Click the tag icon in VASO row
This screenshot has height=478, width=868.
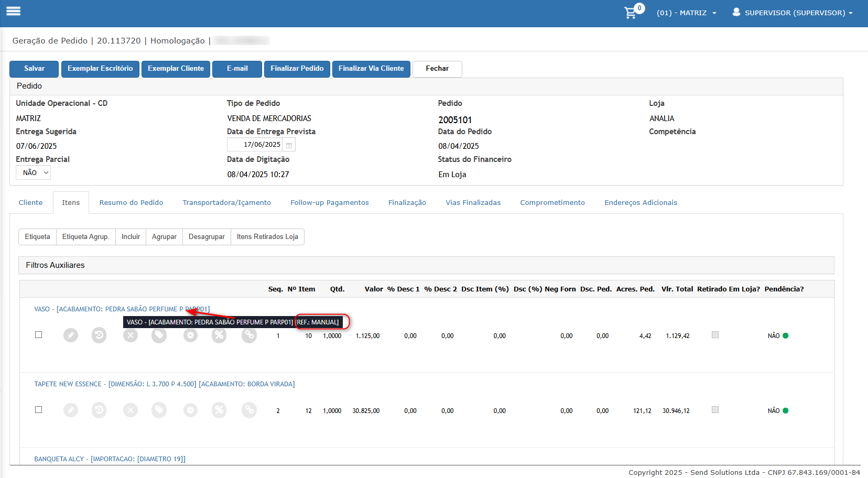[x=159, y=336]
